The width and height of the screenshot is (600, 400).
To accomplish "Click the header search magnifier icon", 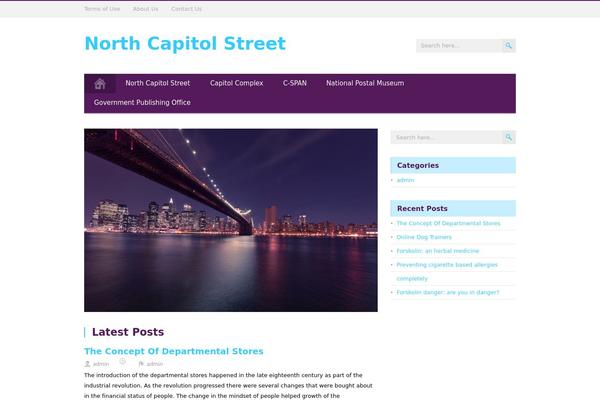I will click(509, 46).
